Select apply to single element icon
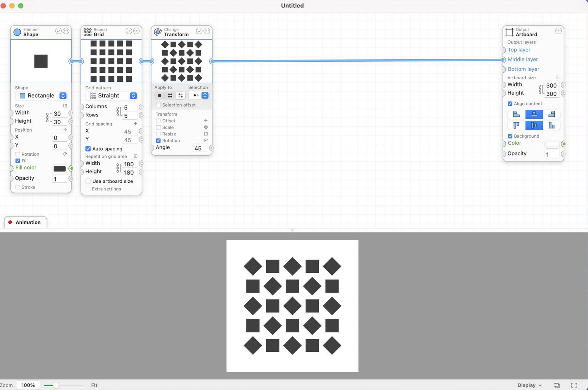 160,95
